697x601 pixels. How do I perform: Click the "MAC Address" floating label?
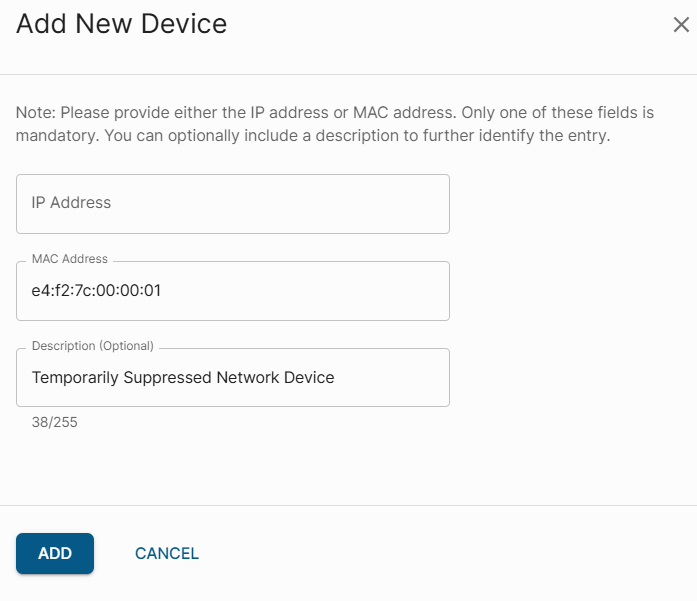click(x=69, y=259)
